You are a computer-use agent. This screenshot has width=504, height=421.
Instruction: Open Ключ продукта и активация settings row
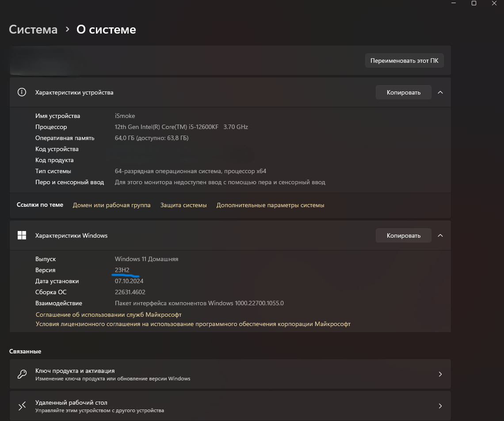[230, 374]
